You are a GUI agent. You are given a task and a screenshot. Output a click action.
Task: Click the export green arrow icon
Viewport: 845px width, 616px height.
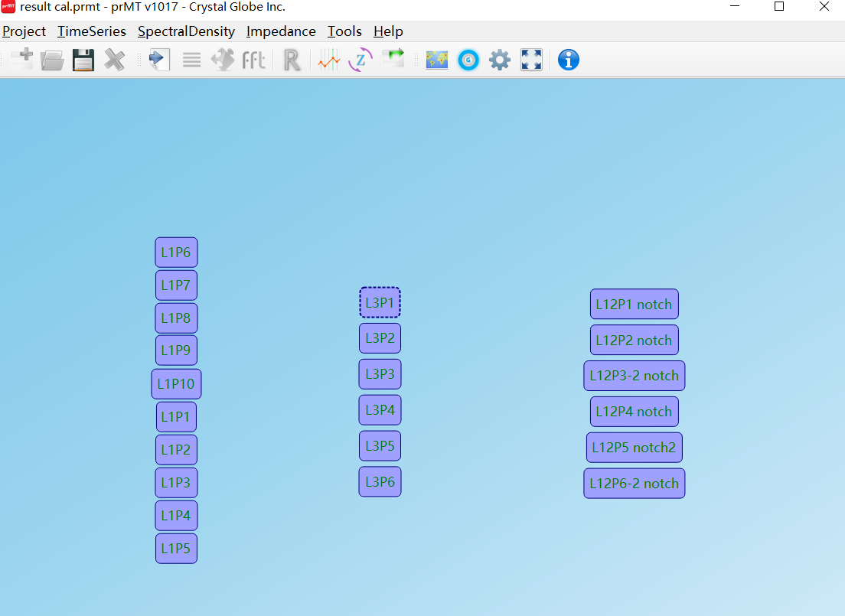coord(393,60)
